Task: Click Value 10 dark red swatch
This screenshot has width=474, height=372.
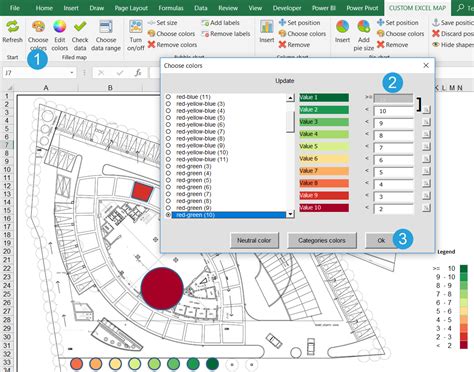Action: tap(324, 208)
